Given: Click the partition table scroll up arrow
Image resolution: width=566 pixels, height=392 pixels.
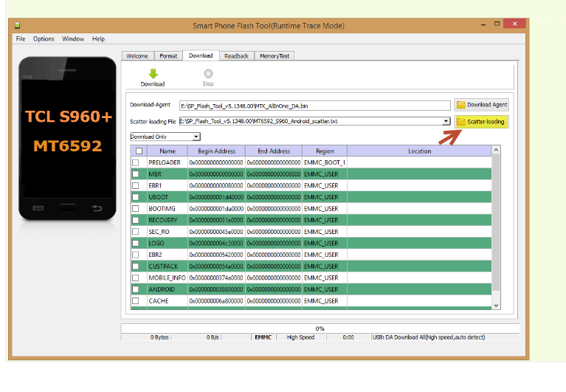Looking at the screenshot, I should click(x=497, y=150).
